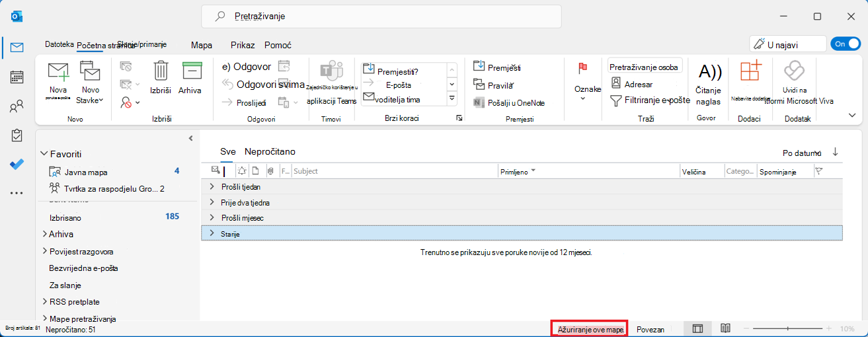Select the Nepročitano filter tab
This screenshot has height=337, width=868.
[270, 151]
